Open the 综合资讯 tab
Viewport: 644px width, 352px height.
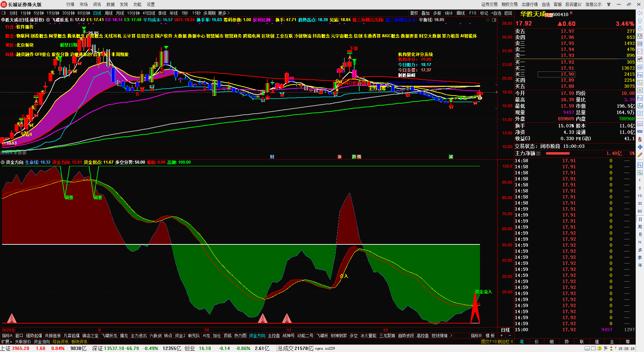click(60, 342)
